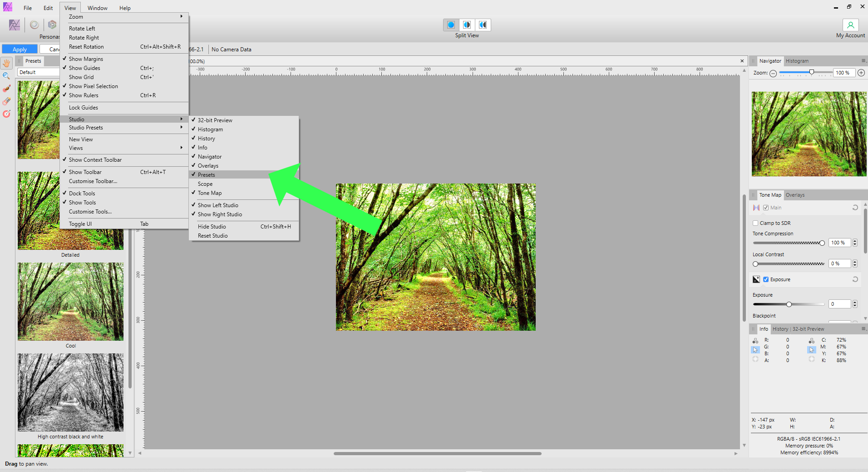The width and height of the screenshot is (868, 472).
Task: Click the Apply button
Action: click(20, 49)
